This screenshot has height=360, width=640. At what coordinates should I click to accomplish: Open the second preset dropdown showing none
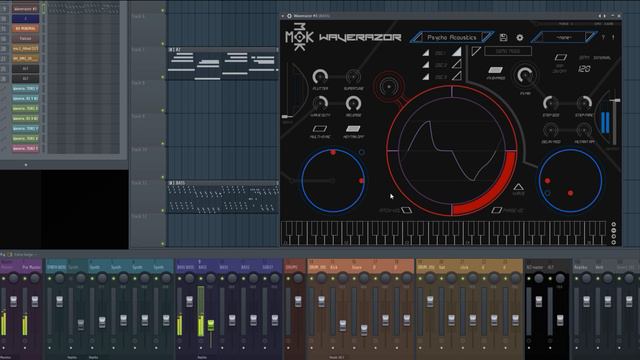(x=564, y=38)
